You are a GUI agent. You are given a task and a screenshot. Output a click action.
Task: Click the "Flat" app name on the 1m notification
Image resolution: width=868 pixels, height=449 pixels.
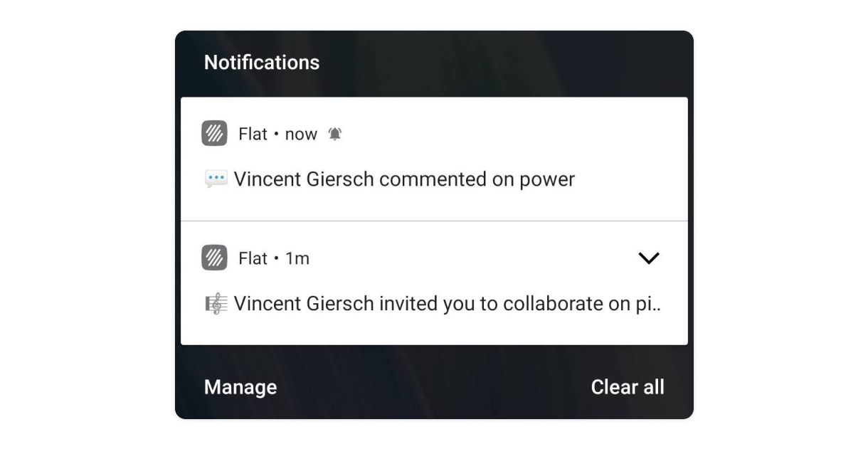pos(253,258)
